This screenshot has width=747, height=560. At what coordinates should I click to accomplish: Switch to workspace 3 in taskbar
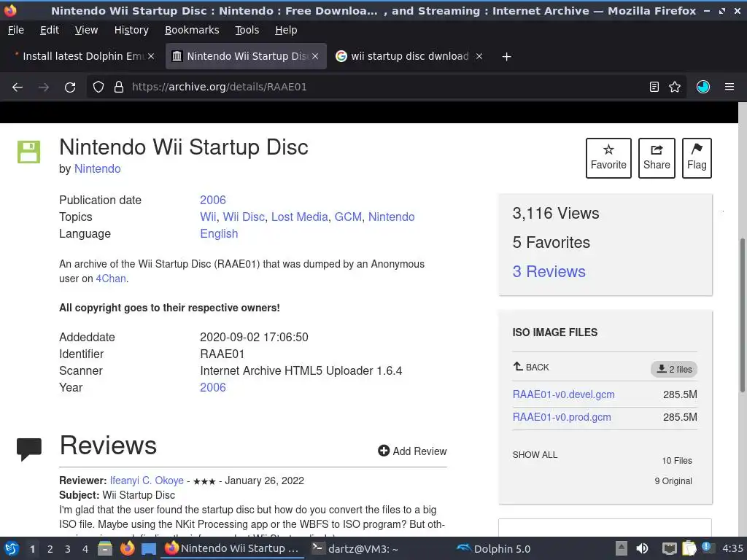pos(68,549)
